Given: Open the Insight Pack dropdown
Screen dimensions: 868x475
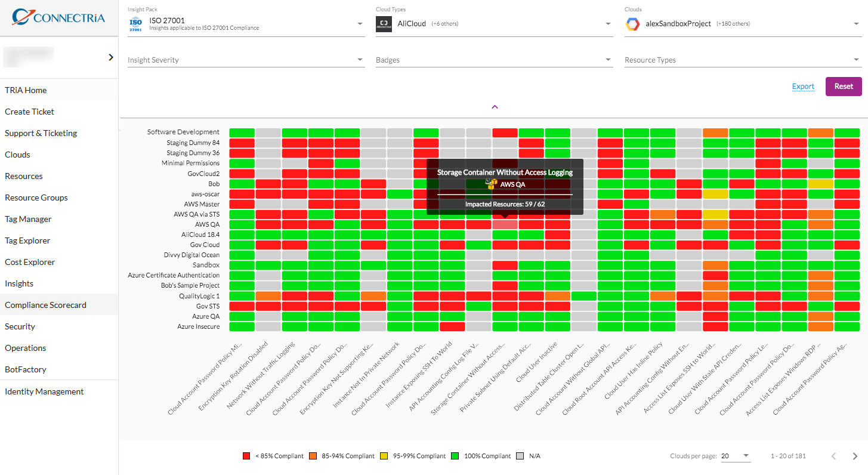Looking at the screenshot, I should [246, 24].
